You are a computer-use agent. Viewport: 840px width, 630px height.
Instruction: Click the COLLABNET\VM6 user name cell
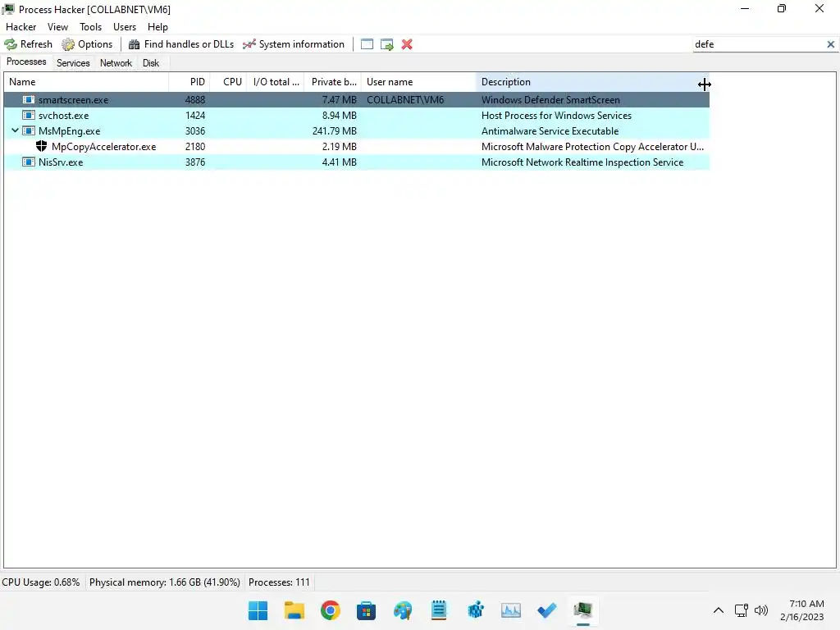pos(405,99)
